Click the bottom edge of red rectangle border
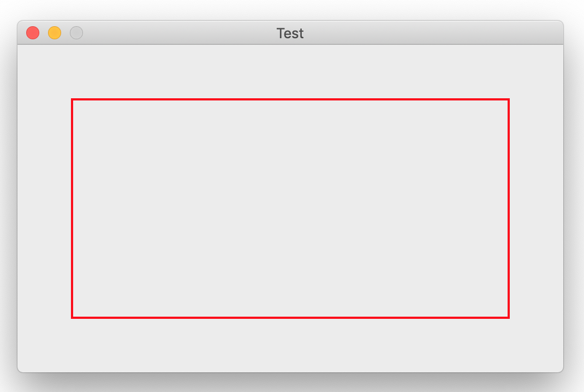 pos(290,317)
